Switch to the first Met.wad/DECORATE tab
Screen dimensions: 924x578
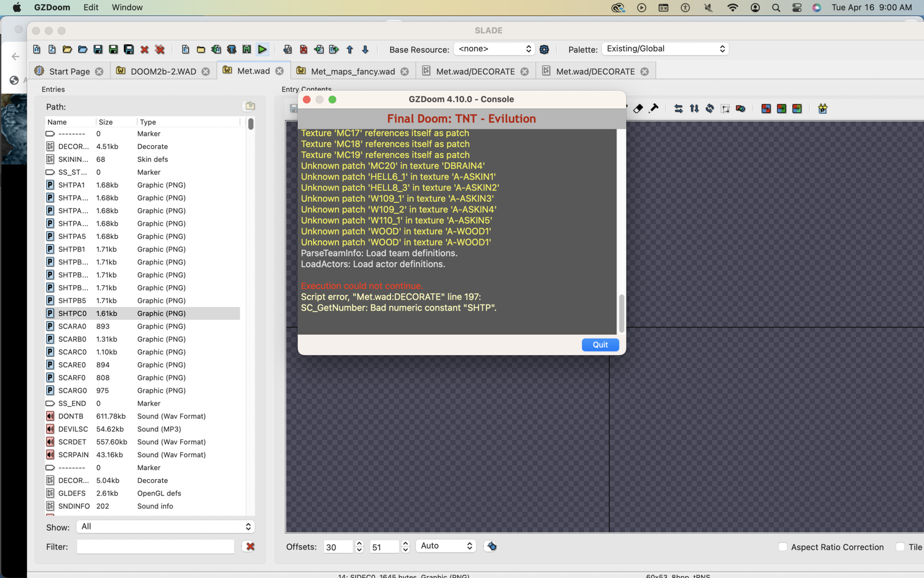pyautogui.click(x=475, y=71)
